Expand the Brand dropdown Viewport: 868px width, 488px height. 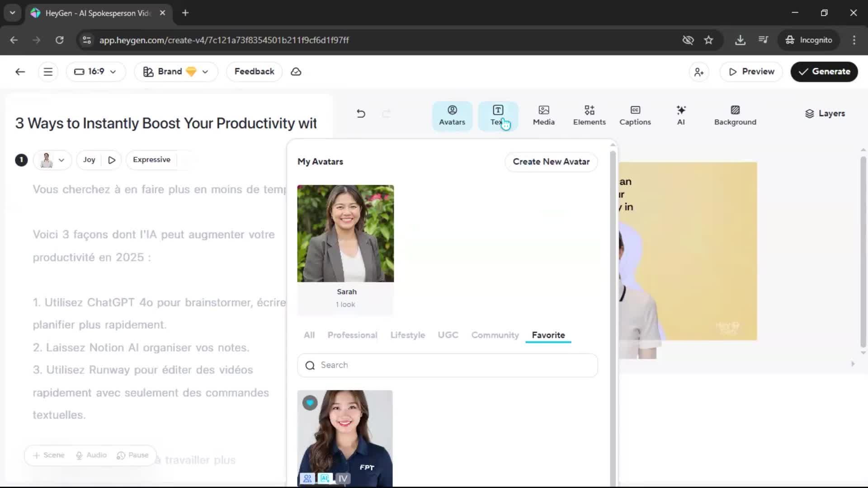176,71
